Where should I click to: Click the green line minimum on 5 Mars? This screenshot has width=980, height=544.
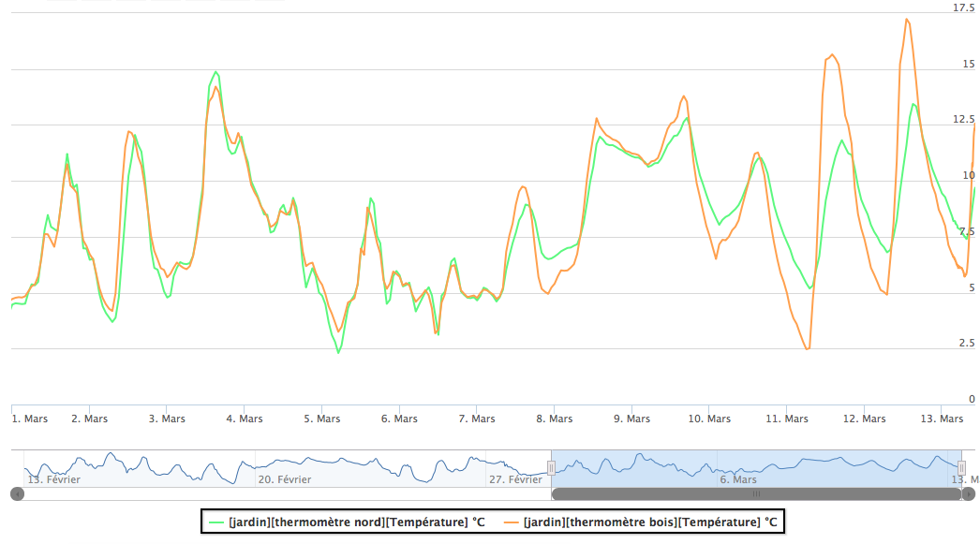pyautogui.click(x=339, y=353)
